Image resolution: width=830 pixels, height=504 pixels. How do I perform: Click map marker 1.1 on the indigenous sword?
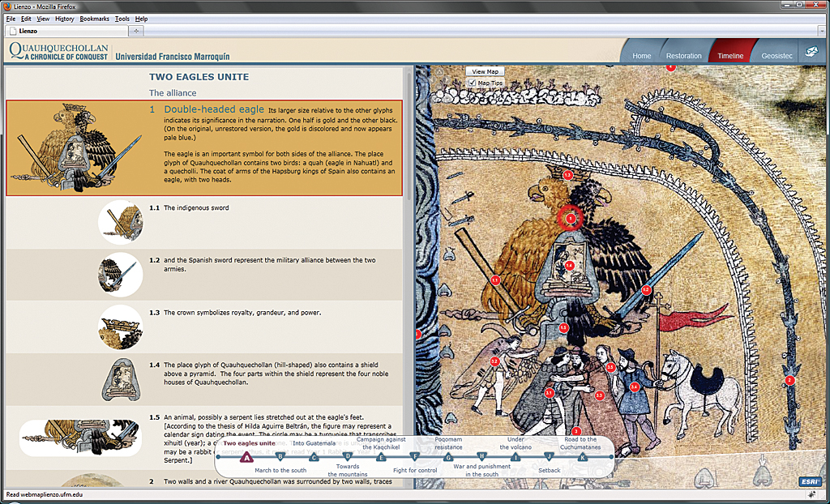[495, 280]
